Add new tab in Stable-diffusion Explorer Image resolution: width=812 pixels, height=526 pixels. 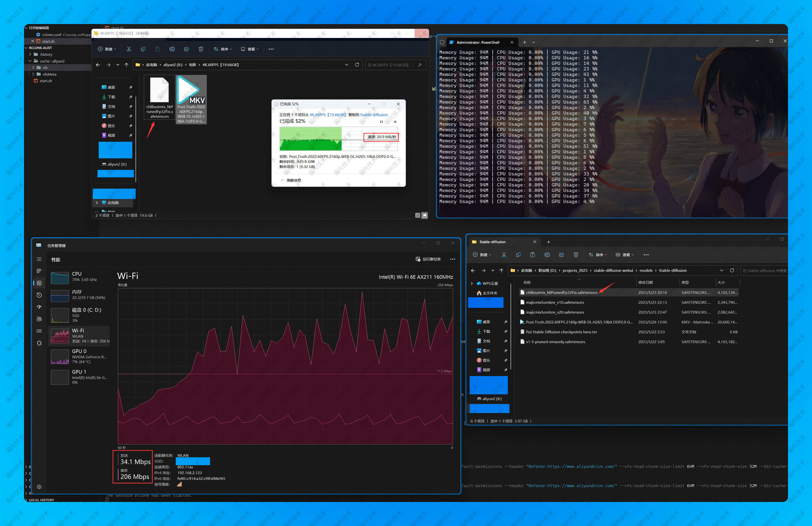(549, 242)
